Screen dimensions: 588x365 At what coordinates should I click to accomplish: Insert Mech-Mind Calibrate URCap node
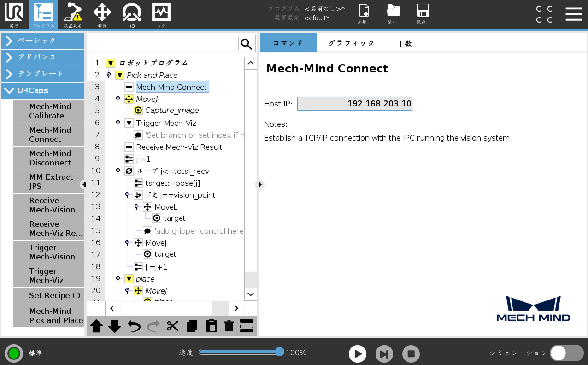pos(49,111)
